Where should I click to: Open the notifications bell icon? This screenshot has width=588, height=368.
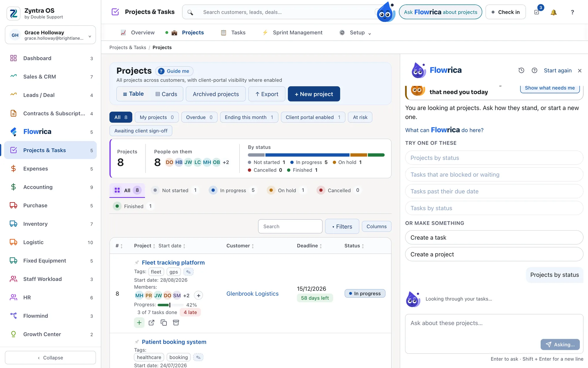click(x=554, y=12)
